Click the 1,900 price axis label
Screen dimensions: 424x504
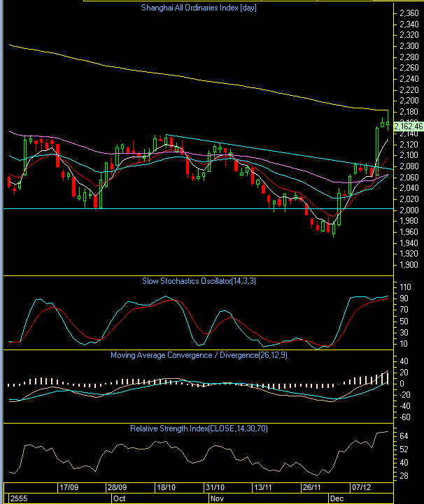(407, 265)
